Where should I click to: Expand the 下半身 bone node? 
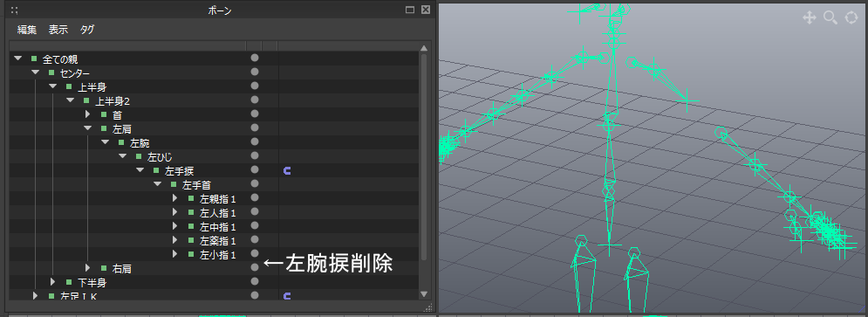click(x=52, y=282)
